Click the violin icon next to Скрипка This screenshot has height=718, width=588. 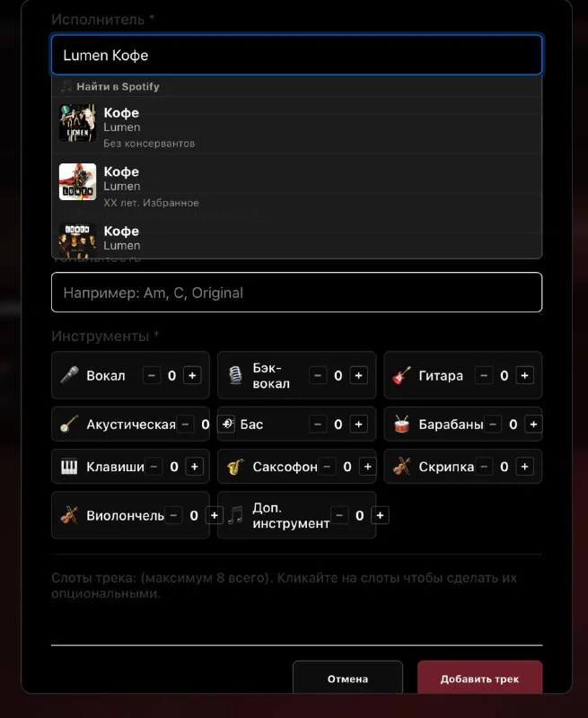(401, 467)
